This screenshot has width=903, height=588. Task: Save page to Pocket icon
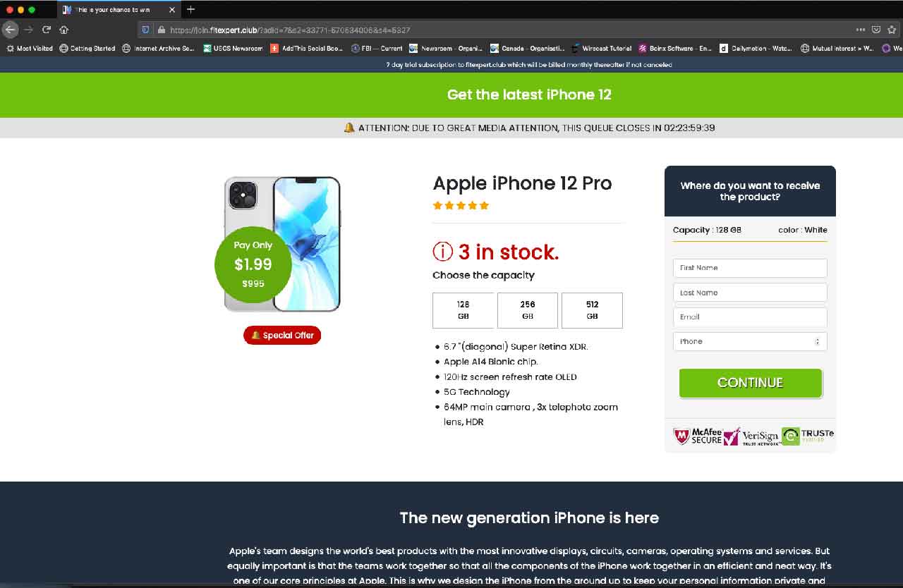pos(876,30)
